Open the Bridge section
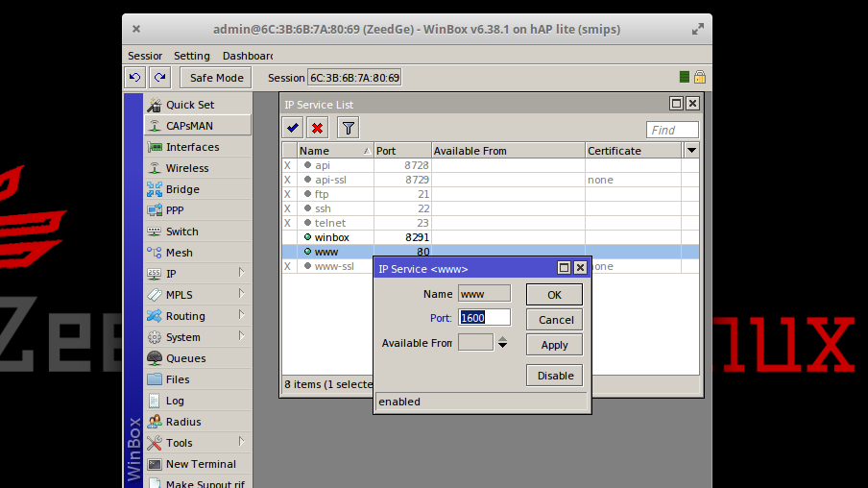Viewport: 868px width, 488px height. click(198, 189)
